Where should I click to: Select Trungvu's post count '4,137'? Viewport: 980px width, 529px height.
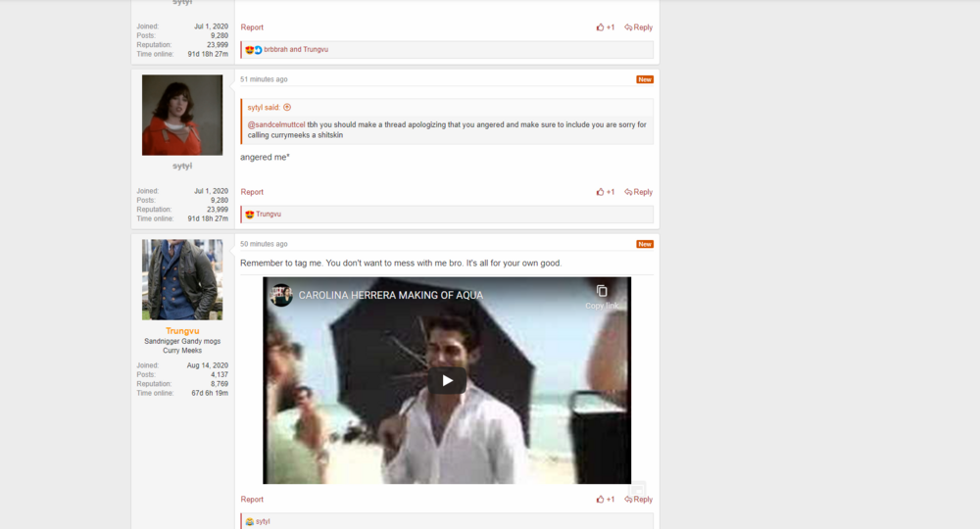pyautogui.click(x=220, y=375)
